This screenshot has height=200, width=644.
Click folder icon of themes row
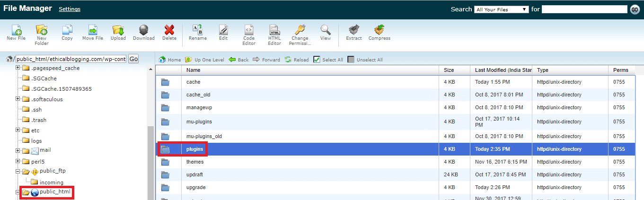[x=165, y=162]
